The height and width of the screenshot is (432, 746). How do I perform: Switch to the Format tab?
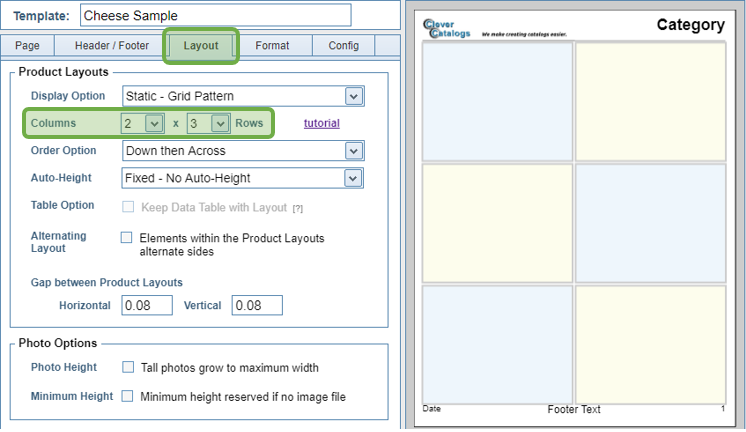272,46
